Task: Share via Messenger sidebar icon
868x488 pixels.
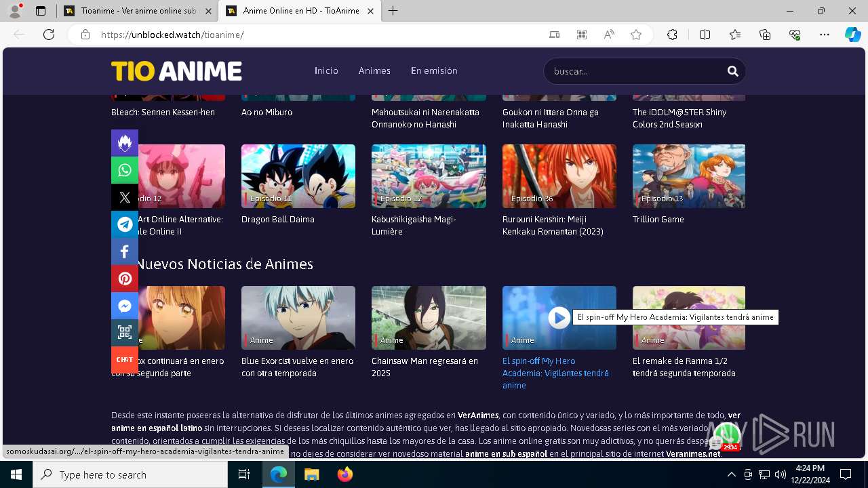Action: (x=125, y=306)
